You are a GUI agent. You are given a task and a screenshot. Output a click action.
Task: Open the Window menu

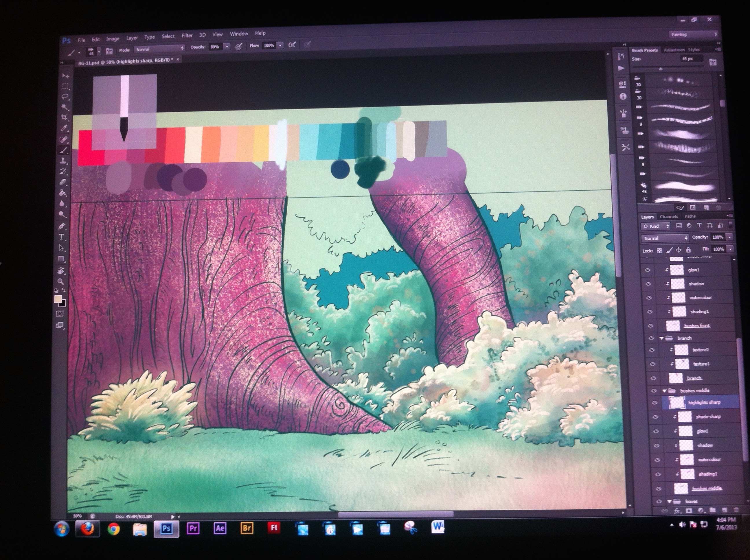click(x=239, y=34)
